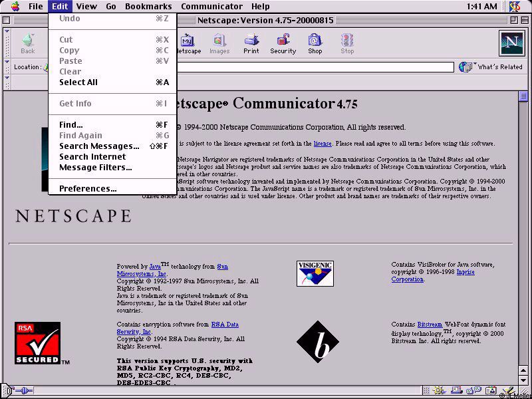532x399 pixels.
Task: Open the Help menu
Action: click(261, 6)
